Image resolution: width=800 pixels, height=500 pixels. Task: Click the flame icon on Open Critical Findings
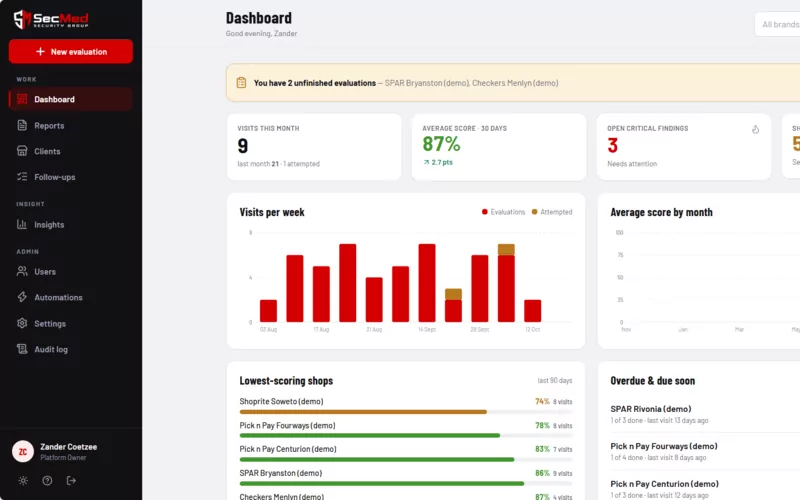tap(755, 130)
